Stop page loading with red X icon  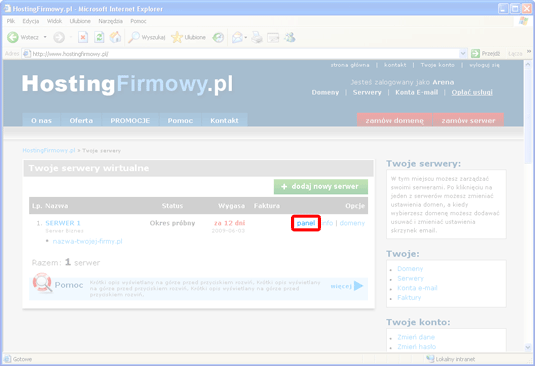(83, 37)
